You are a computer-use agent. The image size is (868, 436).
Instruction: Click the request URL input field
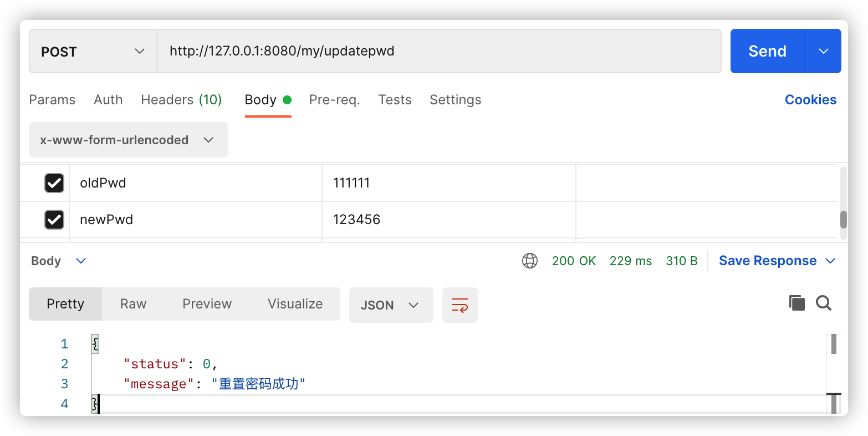click(x=439, y=51)
